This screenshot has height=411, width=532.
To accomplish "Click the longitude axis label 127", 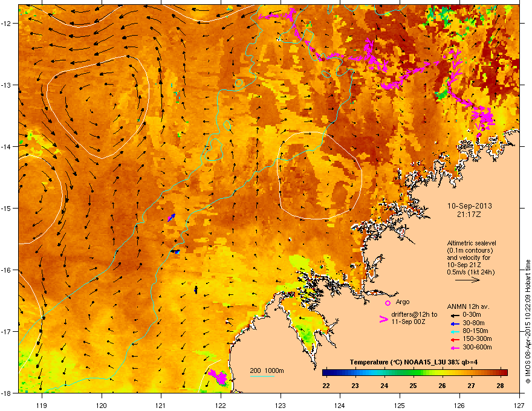I will click(519, 405).
